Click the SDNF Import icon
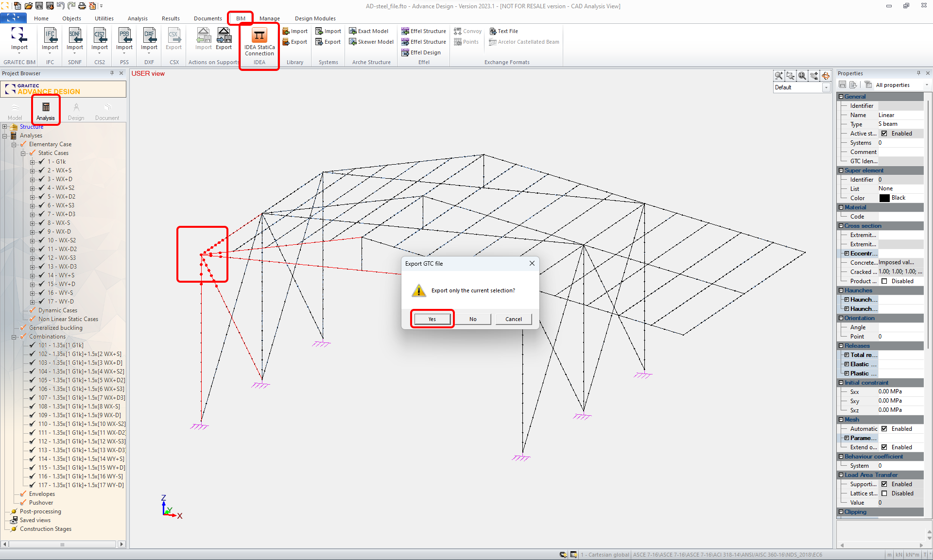Screen dimensions: 933x560 75,35
